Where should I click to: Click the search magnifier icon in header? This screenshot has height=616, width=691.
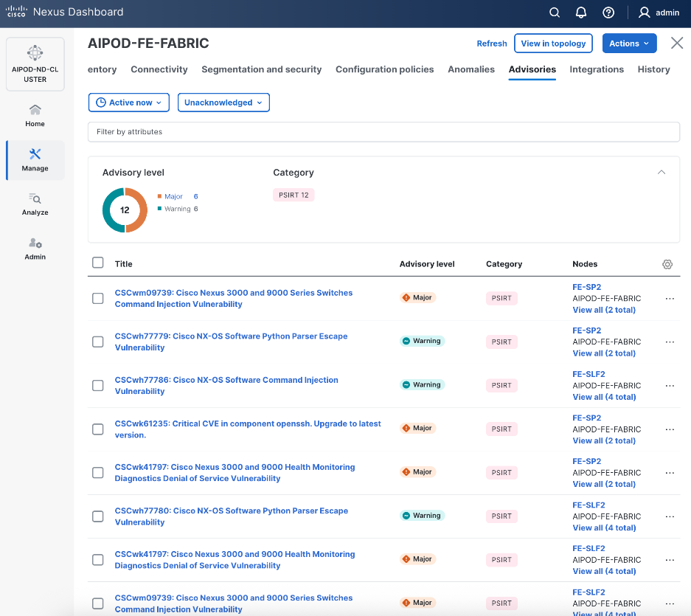point(555,13)
